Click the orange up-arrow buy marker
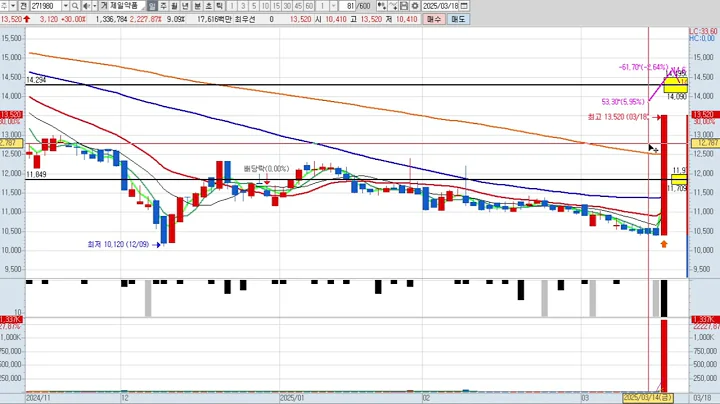The width and height of the screenshot is (720, 404). click(664, 244)
